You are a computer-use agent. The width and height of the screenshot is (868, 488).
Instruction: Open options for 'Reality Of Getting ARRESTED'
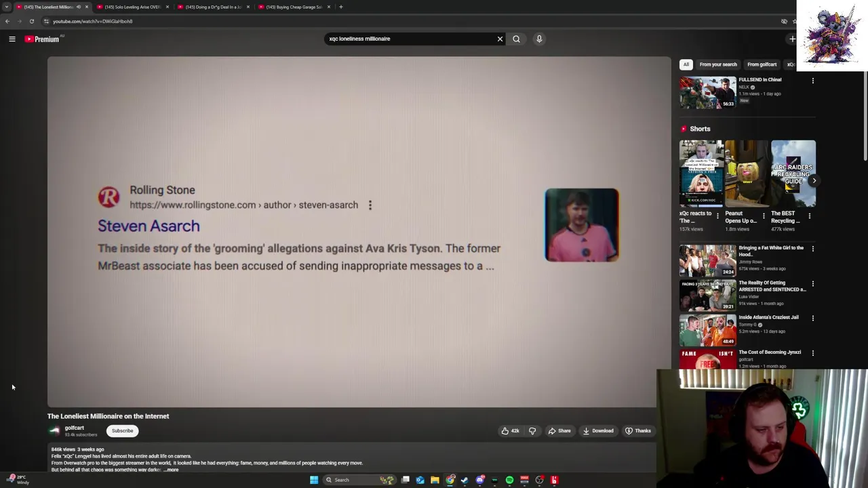click(x=813, y=284)
